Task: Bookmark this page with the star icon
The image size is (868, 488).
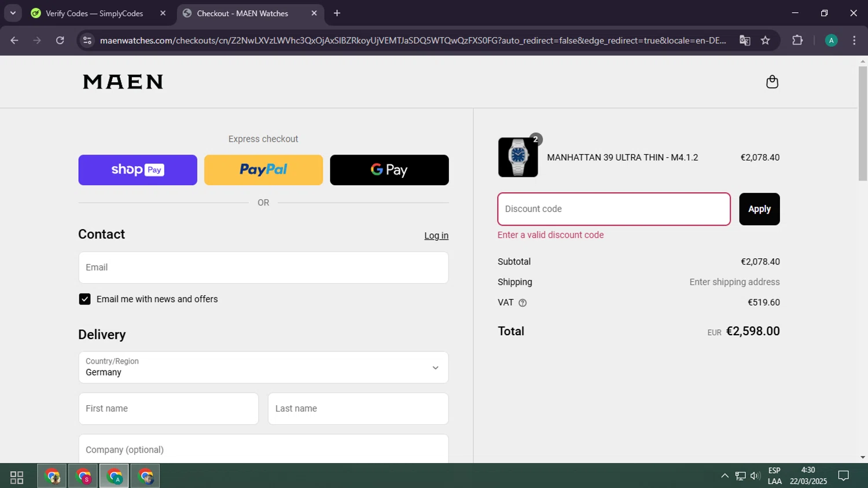Action: tap(766, 41)
